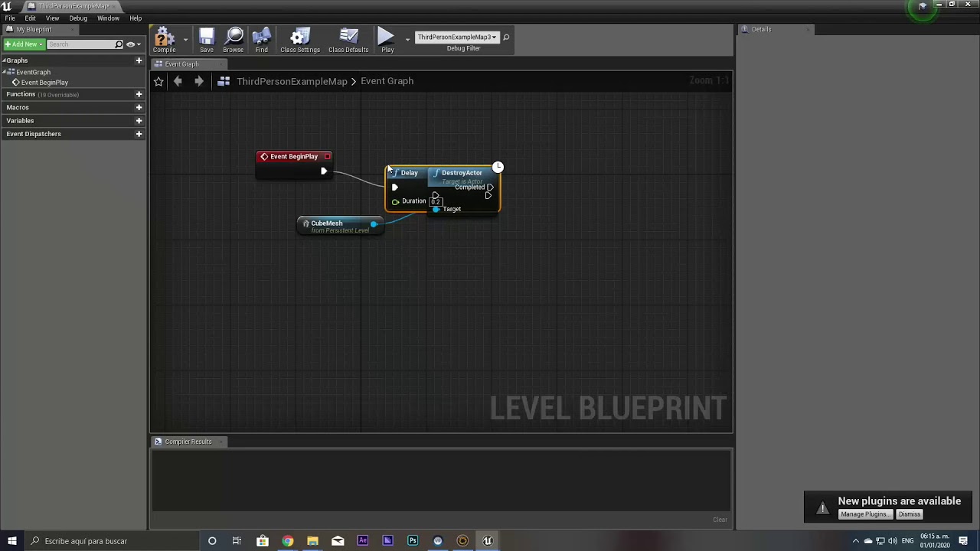The image size is (980, 551).
Task: Open the Debug menu
Action: [x=78, y=18]
